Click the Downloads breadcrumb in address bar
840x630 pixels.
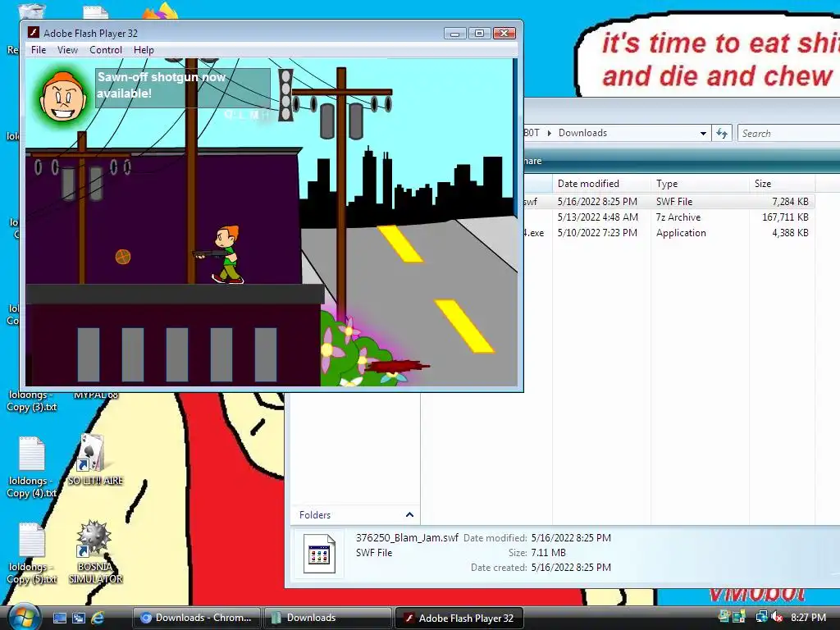click(x=582, y=133)
